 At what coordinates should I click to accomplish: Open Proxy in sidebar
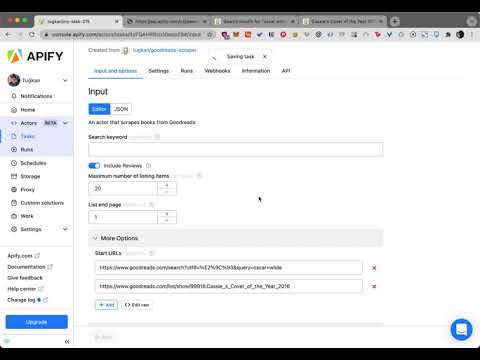[x=23, y=189]
